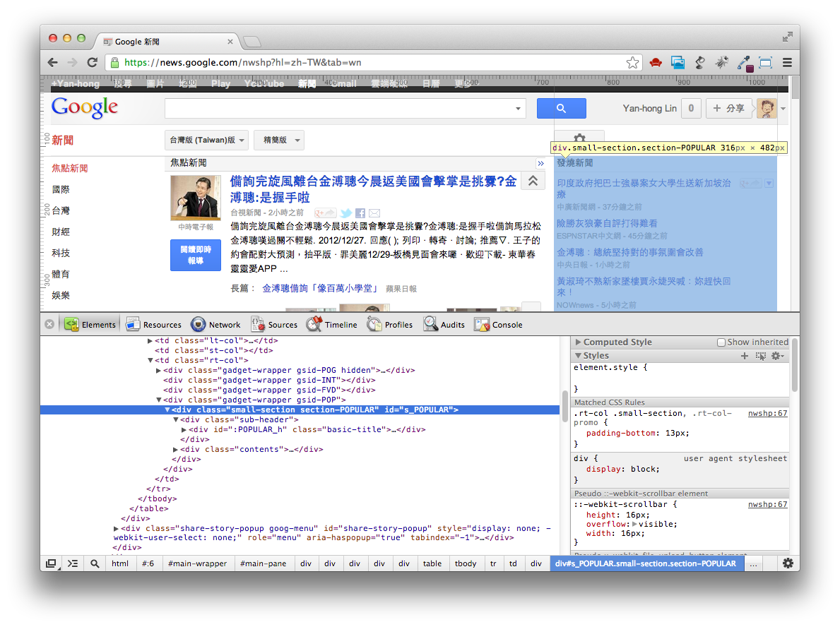840x627 pixels.
Task: Switch to the Elements tab
Action: tap(90, 325)
